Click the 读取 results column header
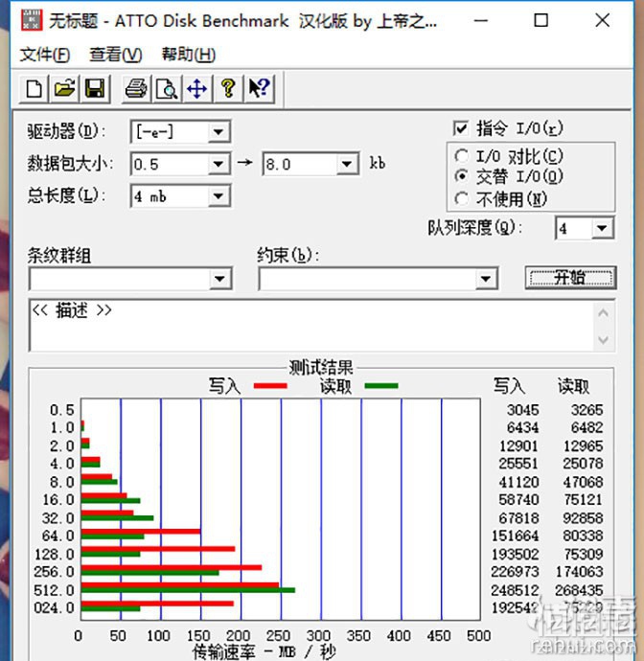The image size is (644, 661). pyautogui.click(x=574, y=386)
